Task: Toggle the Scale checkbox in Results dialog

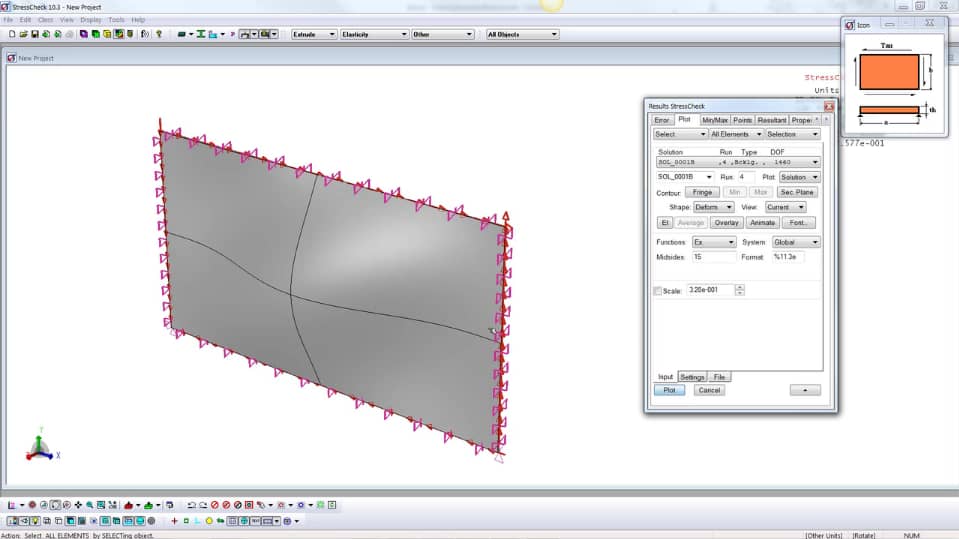Action: 657,291
